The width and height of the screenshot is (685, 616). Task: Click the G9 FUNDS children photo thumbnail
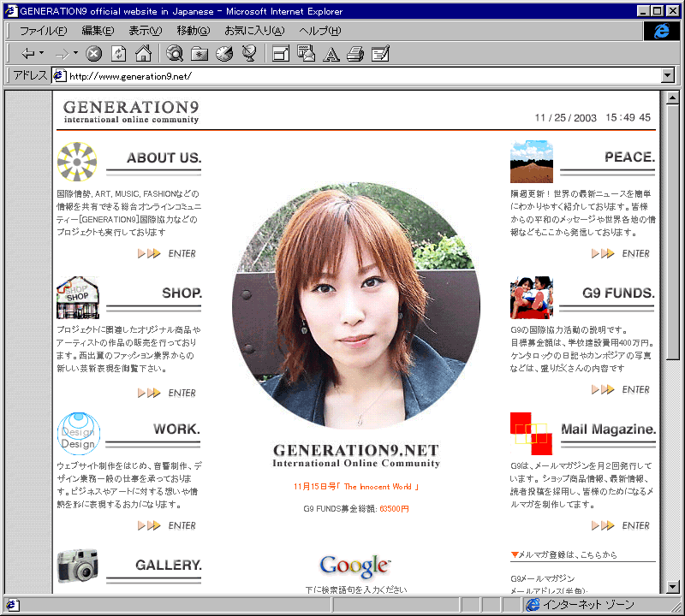click(x=531, y=298)
